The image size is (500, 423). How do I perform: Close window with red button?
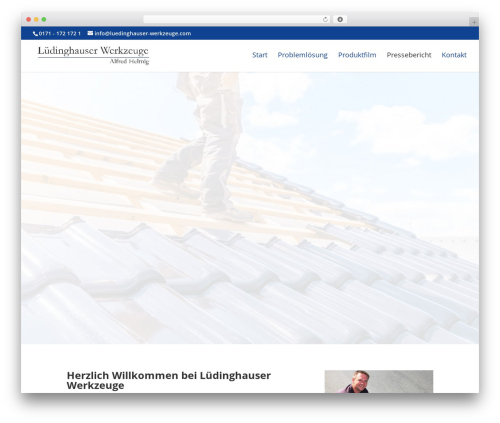coord(29,20)
